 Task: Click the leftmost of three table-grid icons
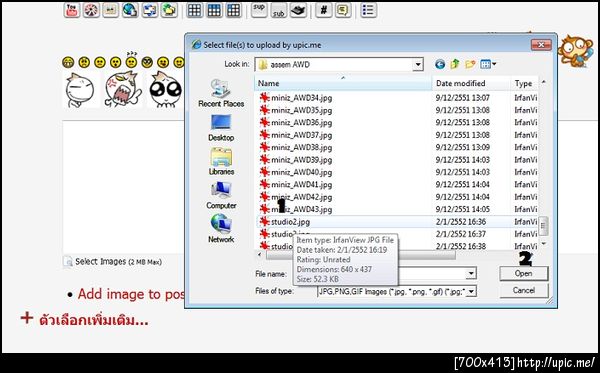click(194, 10)
